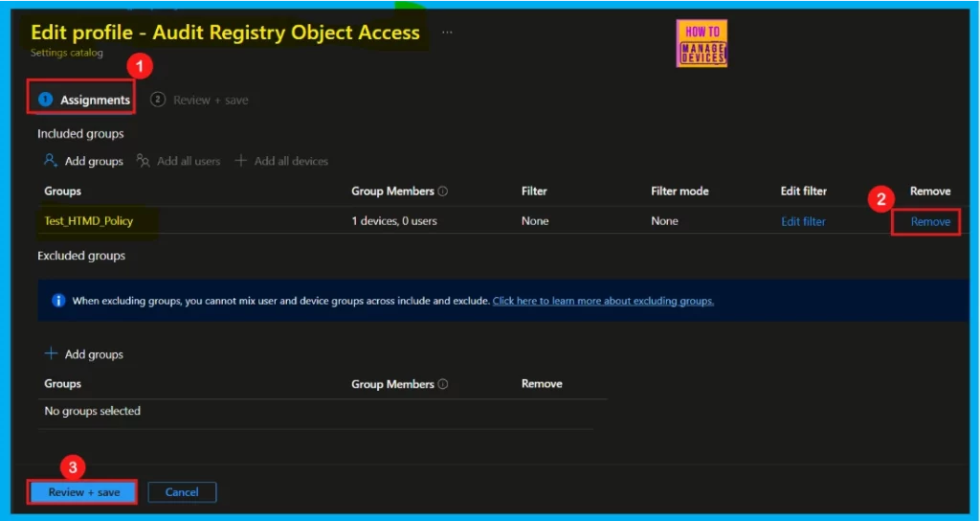Click the plus icon for excluded Add groups

[x=51, y=354]
